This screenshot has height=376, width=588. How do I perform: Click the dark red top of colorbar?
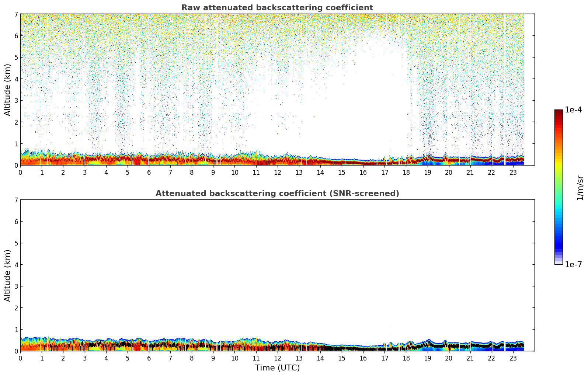click(559, 113)
